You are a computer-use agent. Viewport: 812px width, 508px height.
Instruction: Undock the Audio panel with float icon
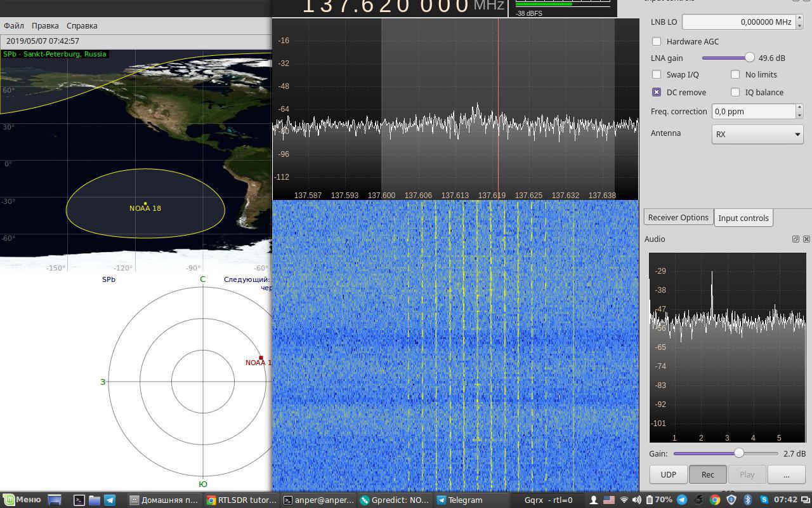pos(796,239)
